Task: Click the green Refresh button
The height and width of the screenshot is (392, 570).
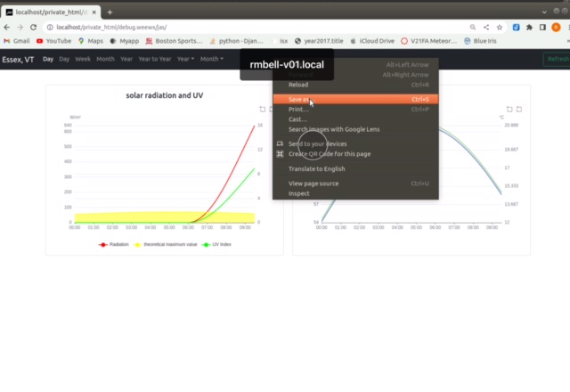Action: (557, 59)
